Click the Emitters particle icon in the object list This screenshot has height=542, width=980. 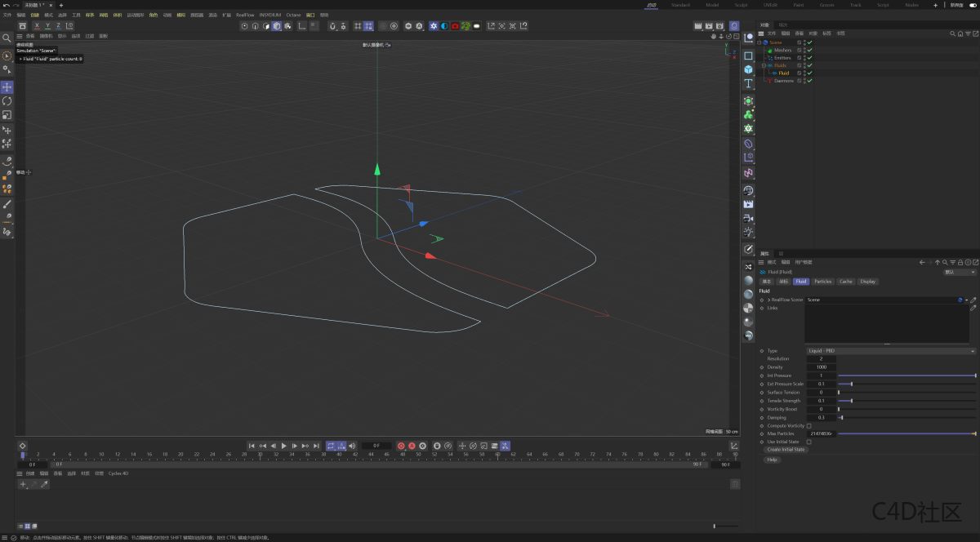tap(770, 58)
